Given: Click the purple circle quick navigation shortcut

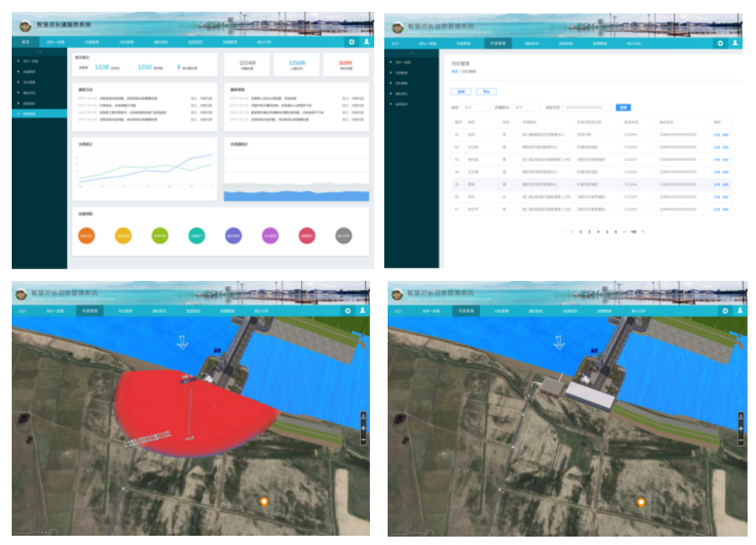Looking at the screenshot, I should pyautogui.click(x=269, y=236).
